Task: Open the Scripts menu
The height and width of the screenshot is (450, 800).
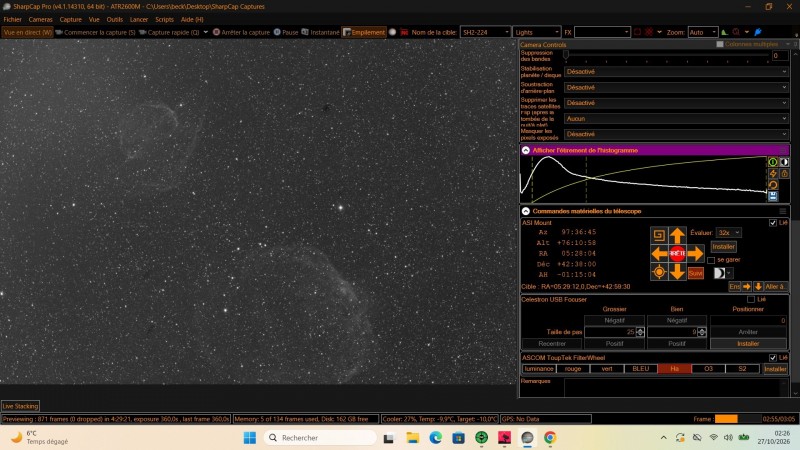Action: pos(164,19)
